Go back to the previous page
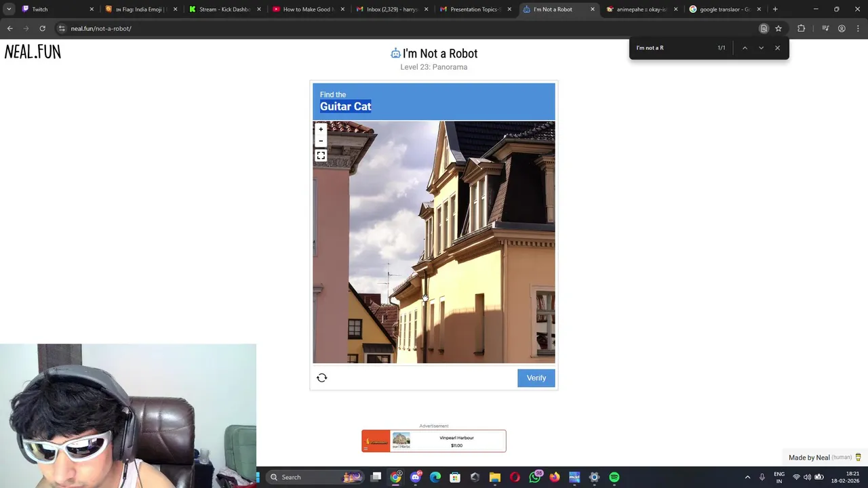The image size is (868, 488). tap(9, 28)
